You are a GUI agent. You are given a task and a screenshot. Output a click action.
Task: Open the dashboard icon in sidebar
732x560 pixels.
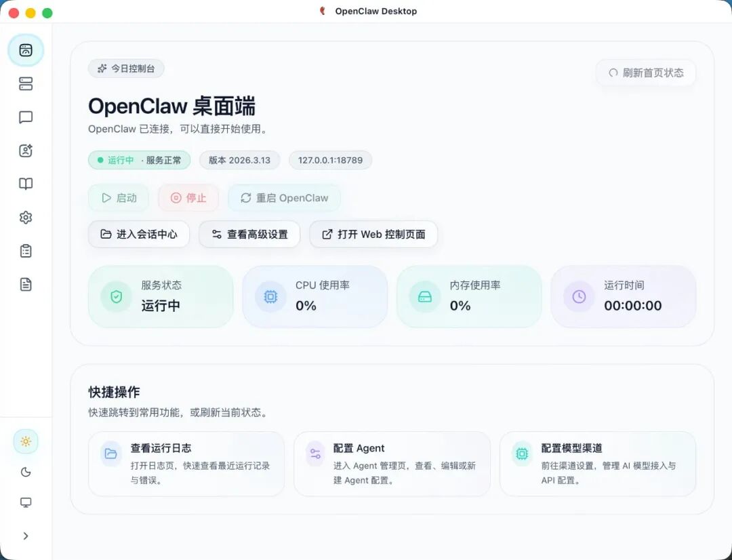pos(26,50)
